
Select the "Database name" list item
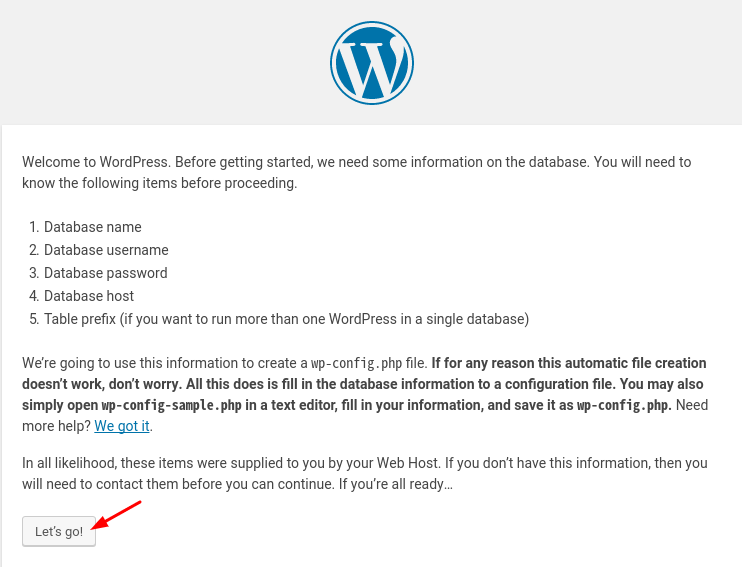(93, 227)
